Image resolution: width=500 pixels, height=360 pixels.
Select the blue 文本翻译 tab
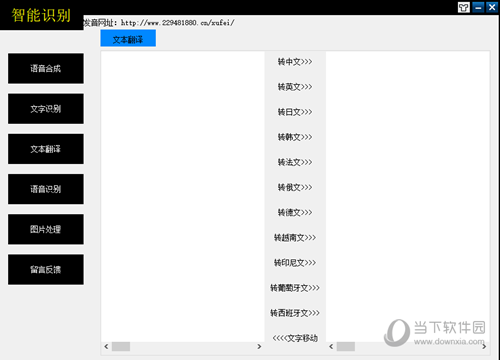(x=128, y=38)
